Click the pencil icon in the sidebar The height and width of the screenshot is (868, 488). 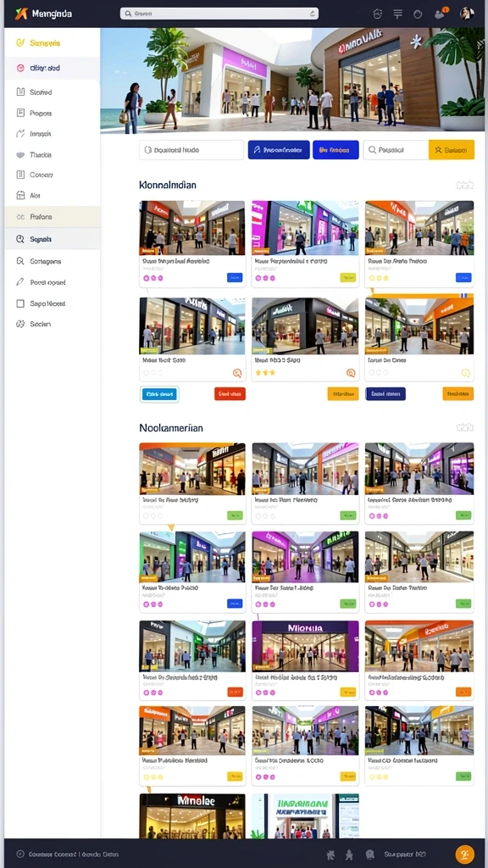click(x=20, y=282)
